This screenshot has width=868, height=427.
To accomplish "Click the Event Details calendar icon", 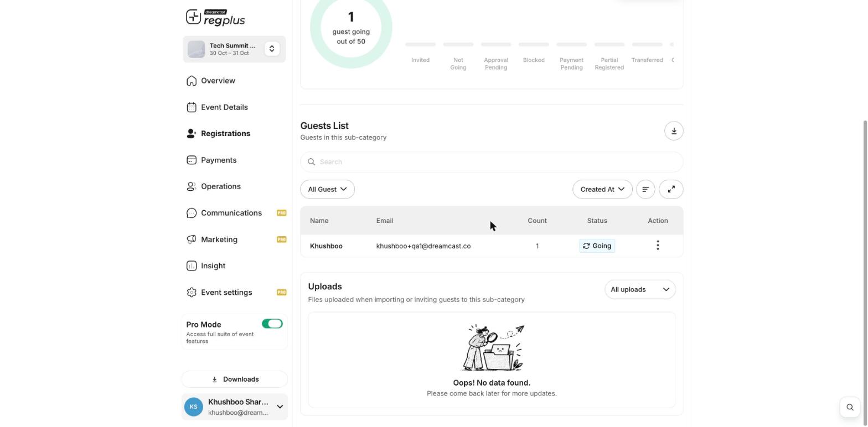I will coord(192,107).
